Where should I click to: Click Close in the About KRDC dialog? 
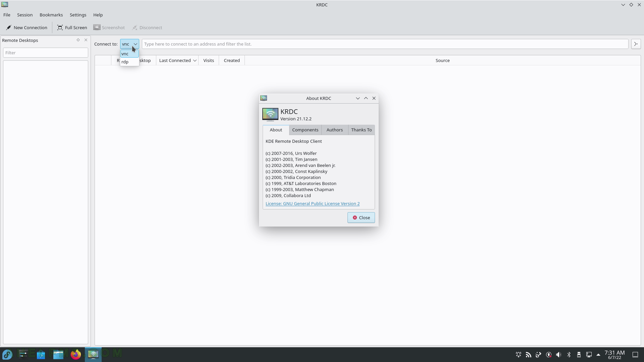pyautogui.click(x=361, y=218)
